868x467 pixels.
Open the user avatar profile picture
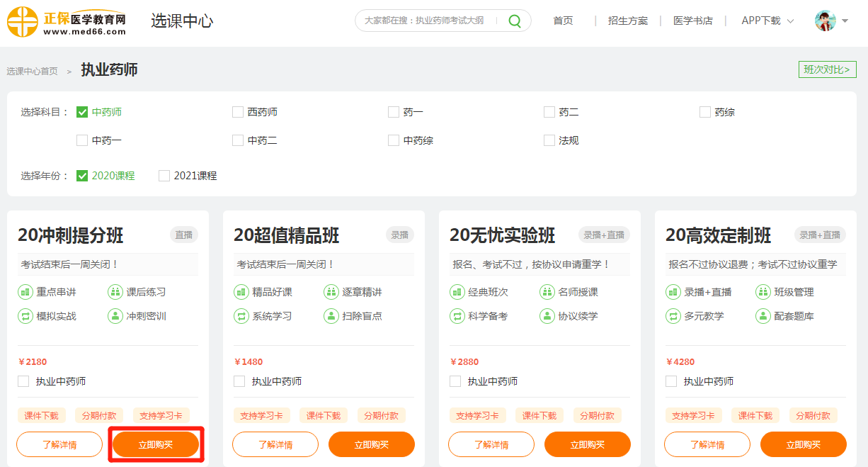coord(825,21)
